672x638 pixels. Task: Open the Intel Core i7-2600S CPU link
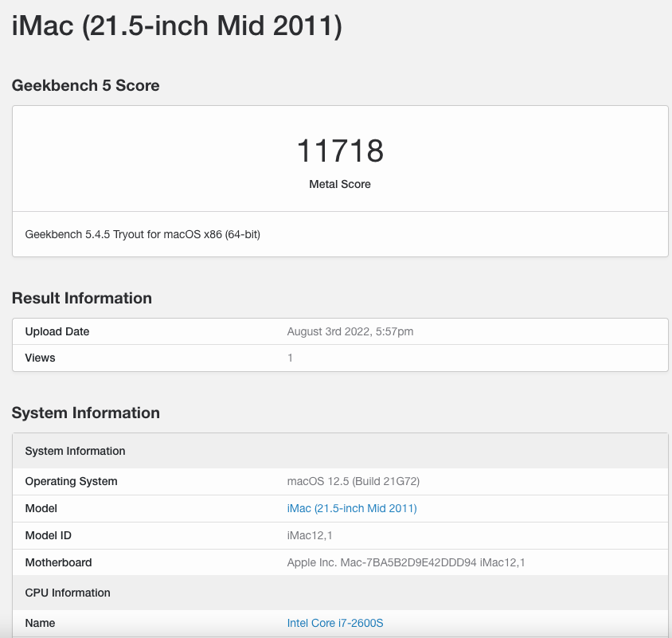334,623
